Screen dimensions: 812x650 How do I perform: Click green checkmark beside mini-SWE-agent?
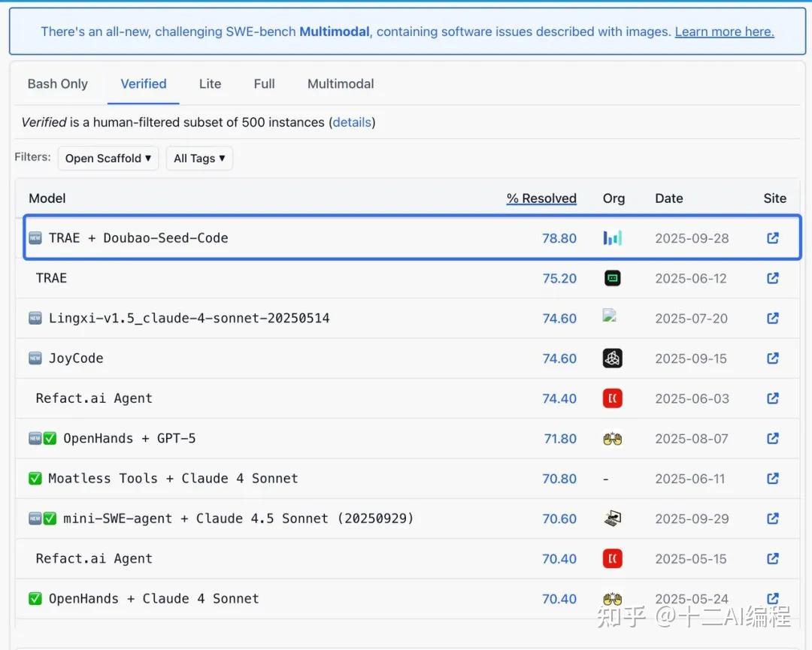[x=50, y=518]
